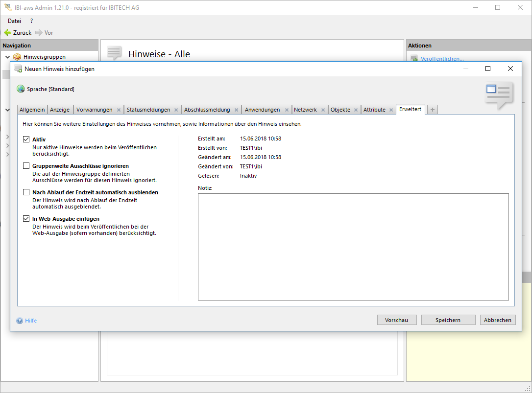
Task: Collapse the Hinweisgruppen tree node
Action: [x=7, y=57]
